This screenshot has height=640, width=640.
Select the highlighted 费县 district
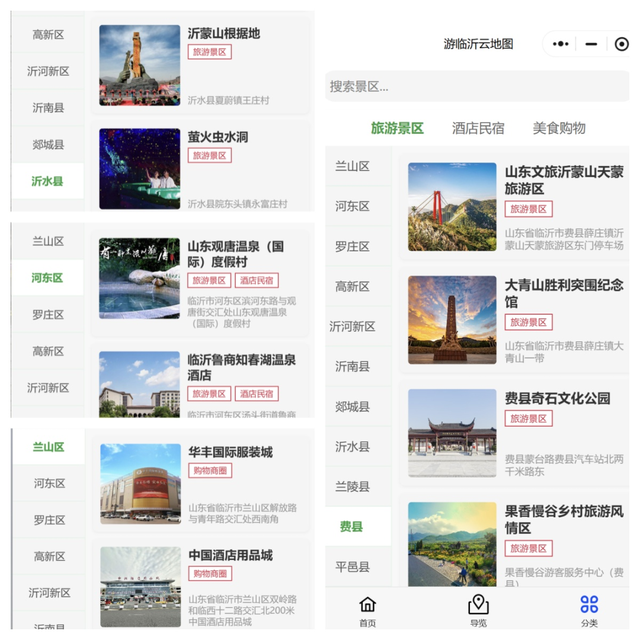click(x=352, y=526)
